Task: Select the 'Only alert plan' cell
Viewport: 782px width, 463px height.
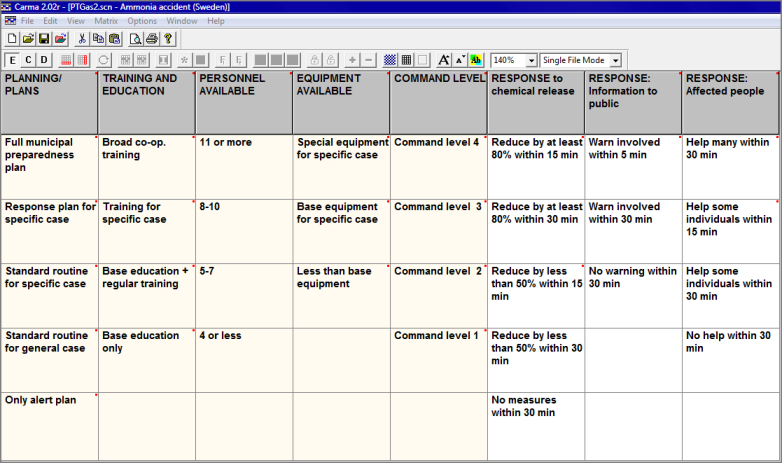Action: pyautogui.click(x=49, y=426)
